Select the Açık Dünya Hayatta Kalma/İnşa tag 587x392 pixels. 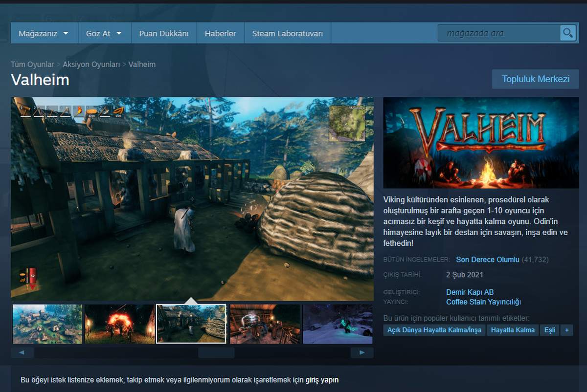pos(434,330)
